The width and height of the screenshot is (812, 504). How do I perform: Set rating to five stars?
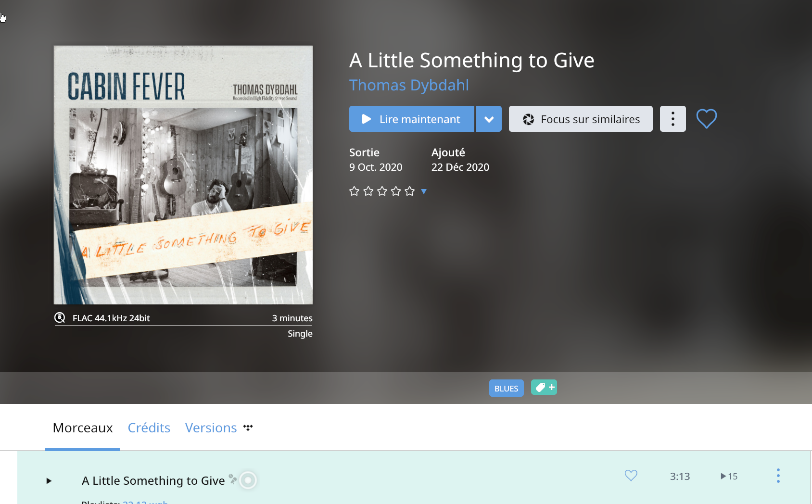[x=409, y=191]
